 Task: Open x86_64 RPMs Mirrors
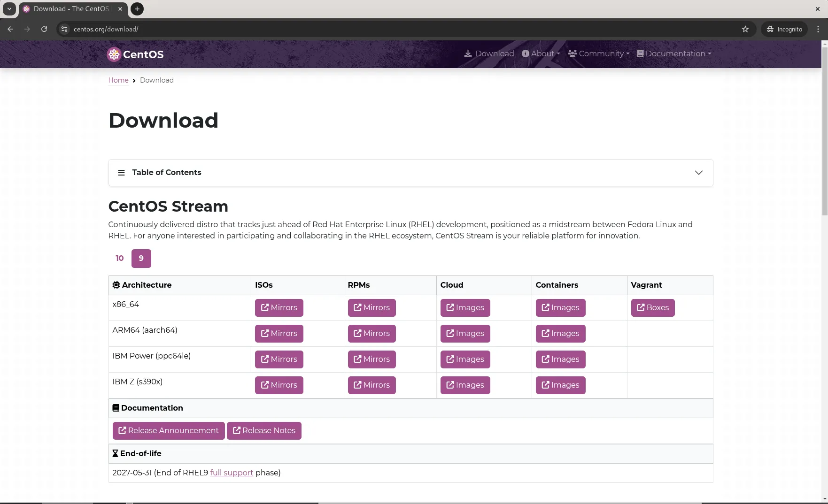(x=372, y=308)
